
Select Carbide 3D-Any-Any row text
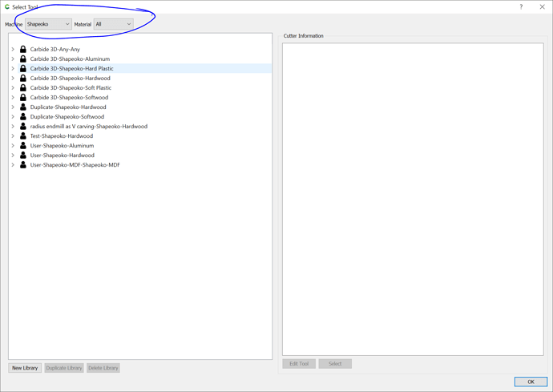[55, 49]
